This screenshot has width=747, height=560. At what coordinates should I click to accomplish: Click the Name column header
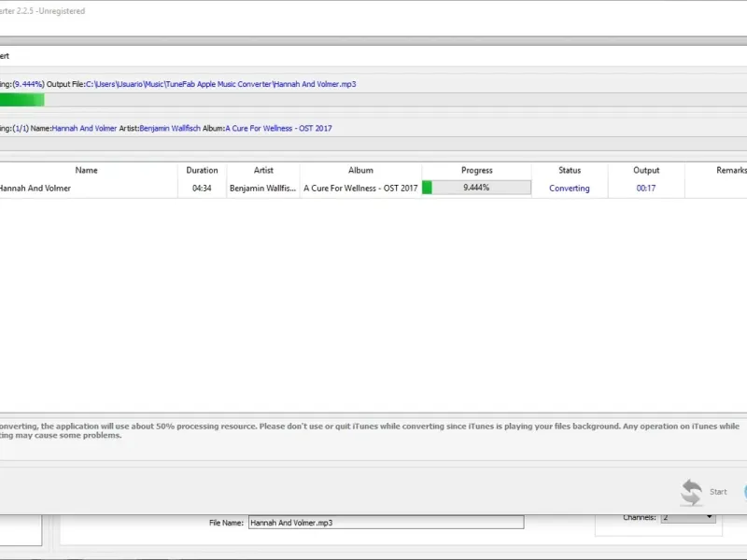(86, 170)
